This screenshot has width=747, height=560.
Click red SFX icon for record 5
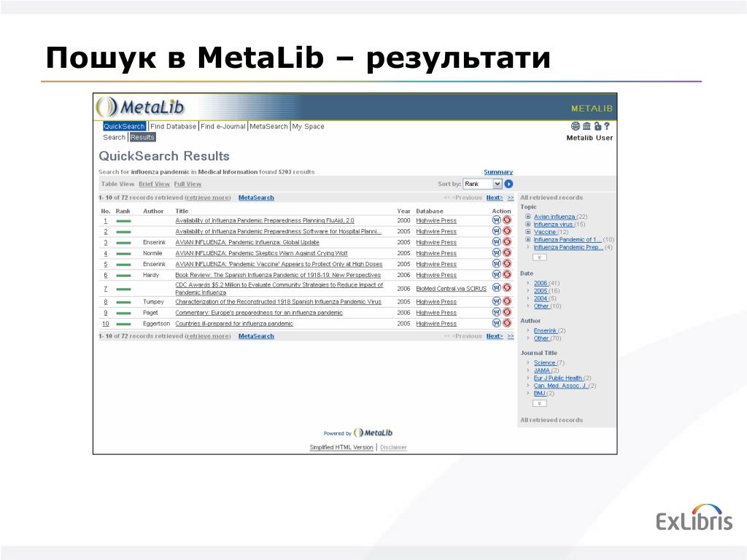507,264
